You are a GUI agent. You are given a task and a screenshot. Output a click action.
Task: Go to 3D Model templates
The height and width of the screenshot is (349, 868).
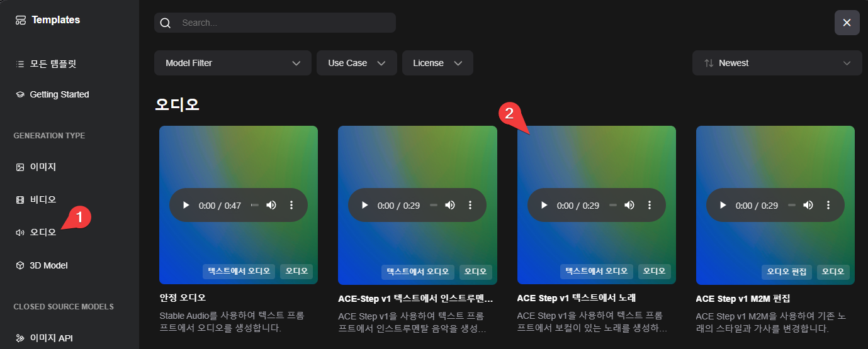48,265
